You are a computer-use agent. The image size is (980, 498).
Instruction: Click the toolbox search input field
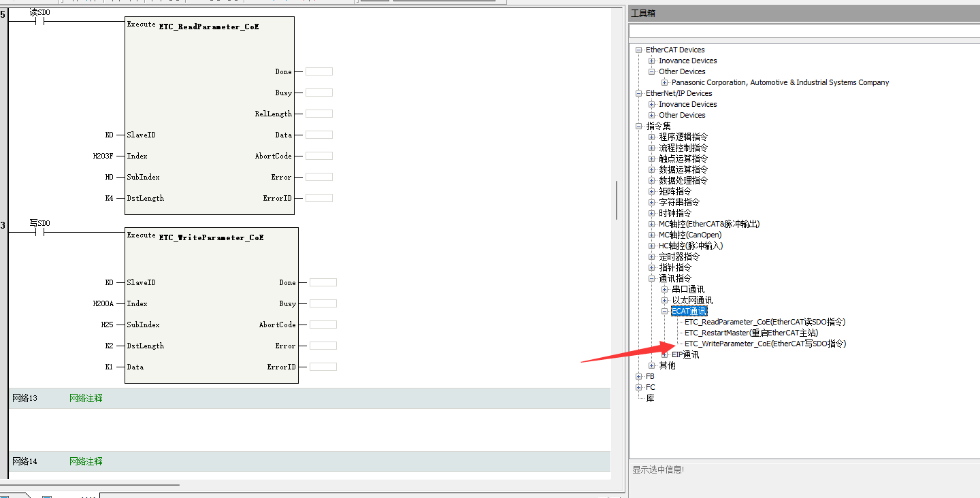coord(804,31)
